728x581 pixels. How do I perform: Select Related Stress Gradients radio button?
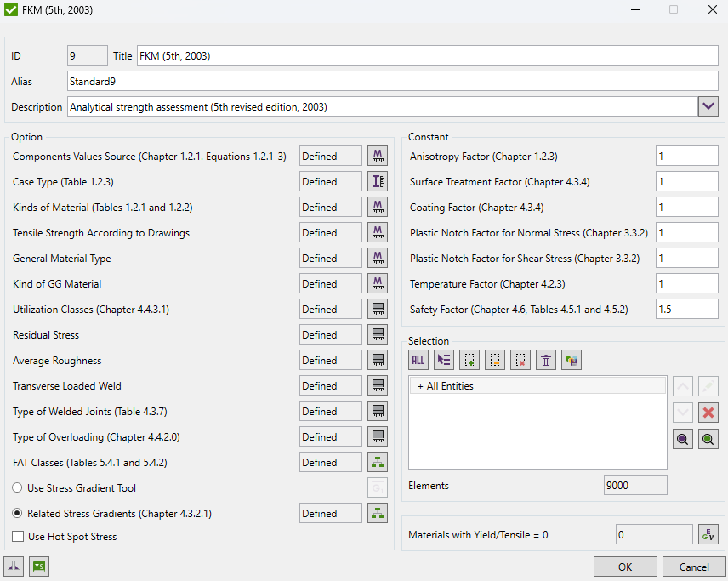pyautogui.click(x=18, y=514)
